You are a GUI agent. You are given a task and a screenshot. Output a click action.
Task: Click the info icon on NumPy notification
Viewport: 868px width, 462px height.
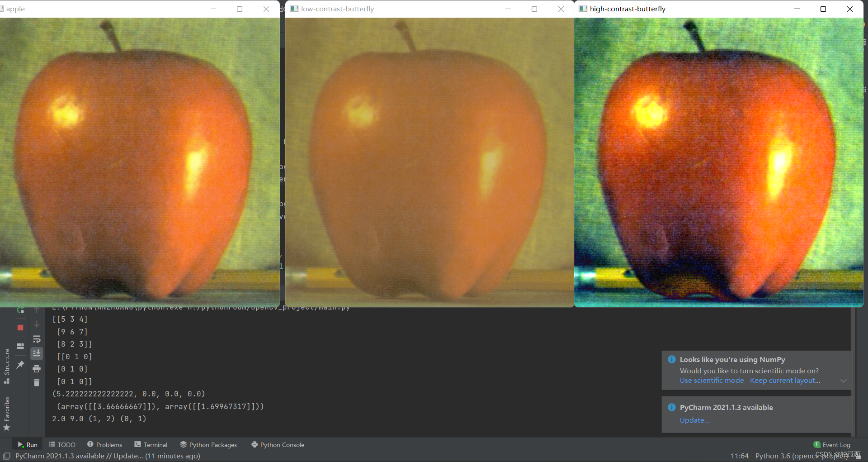672,359
